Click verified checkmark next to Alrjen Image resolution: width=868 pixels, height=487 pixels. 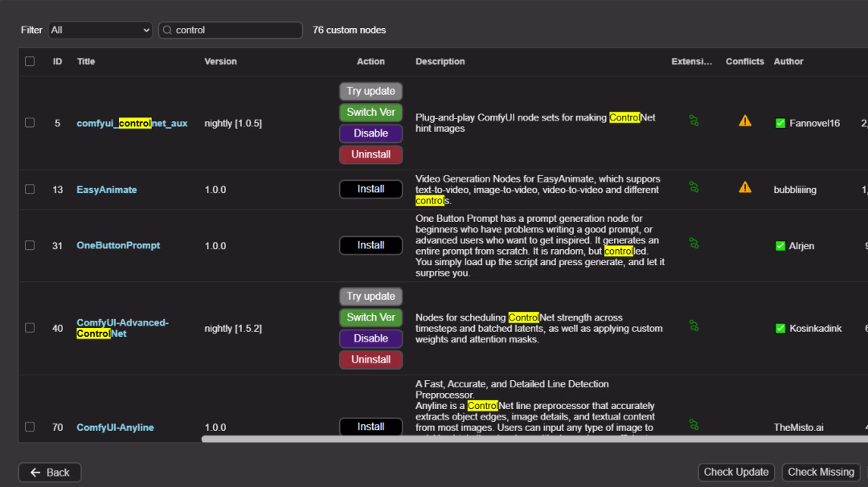click(780, 246)
